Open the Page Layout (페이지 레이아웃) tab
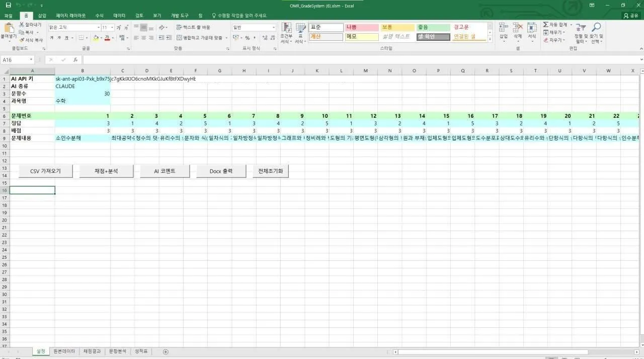Image resolution: width=644 pixels, height=359 pixels. 70,16
